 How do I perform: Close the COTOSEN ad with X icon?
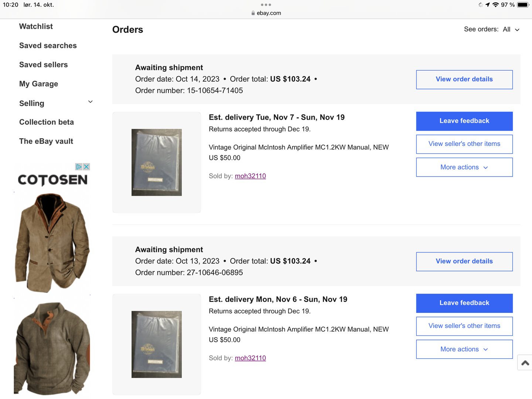click(86, 167)
